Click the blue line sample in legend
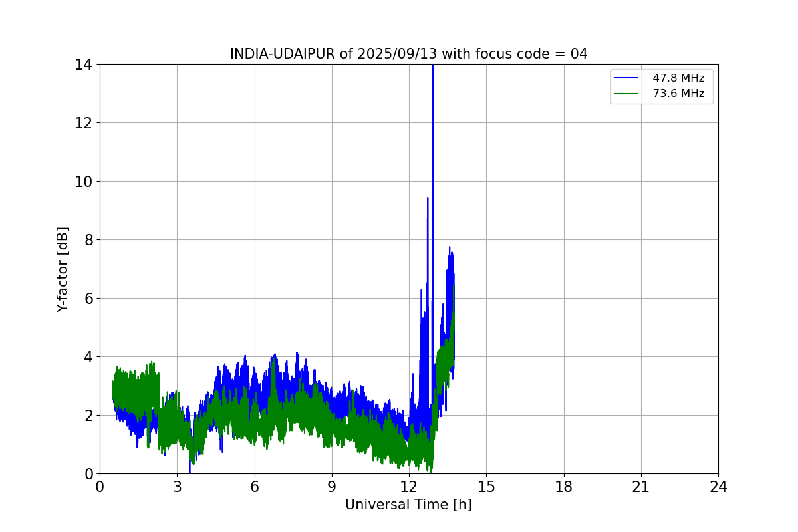 (x=627, y=78)
